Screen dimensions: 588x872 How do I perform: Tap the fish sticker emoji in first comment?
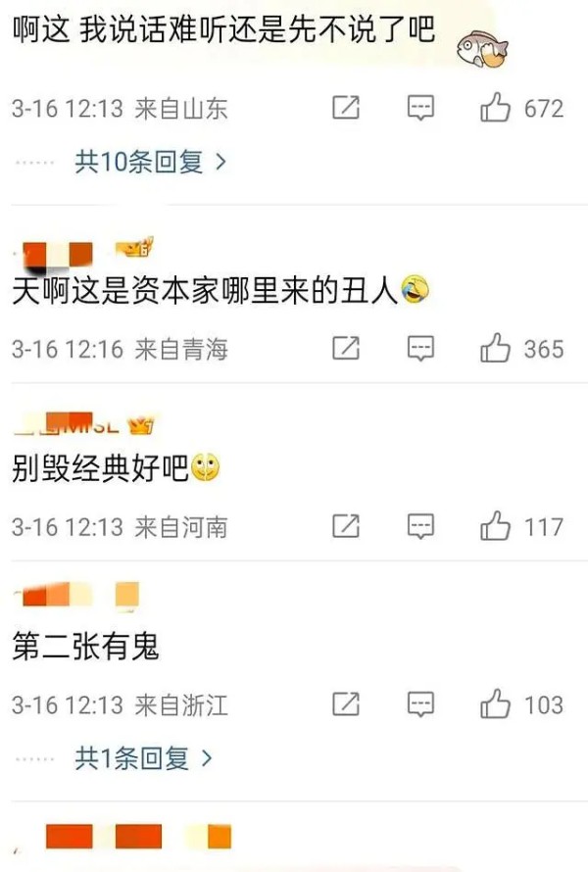point(482,49)
